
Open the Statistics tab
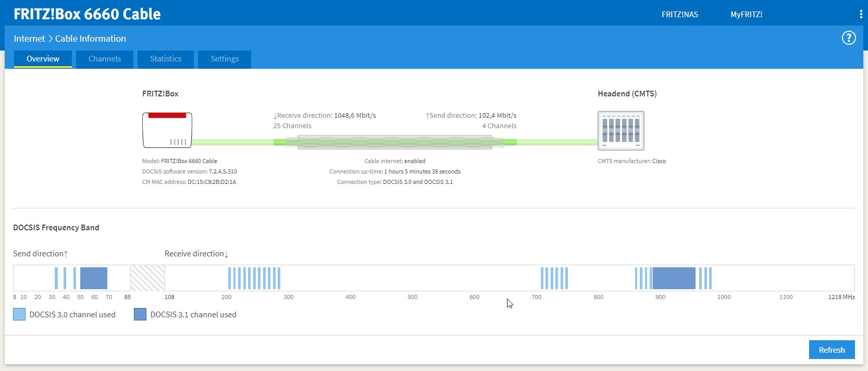point(166,59)
